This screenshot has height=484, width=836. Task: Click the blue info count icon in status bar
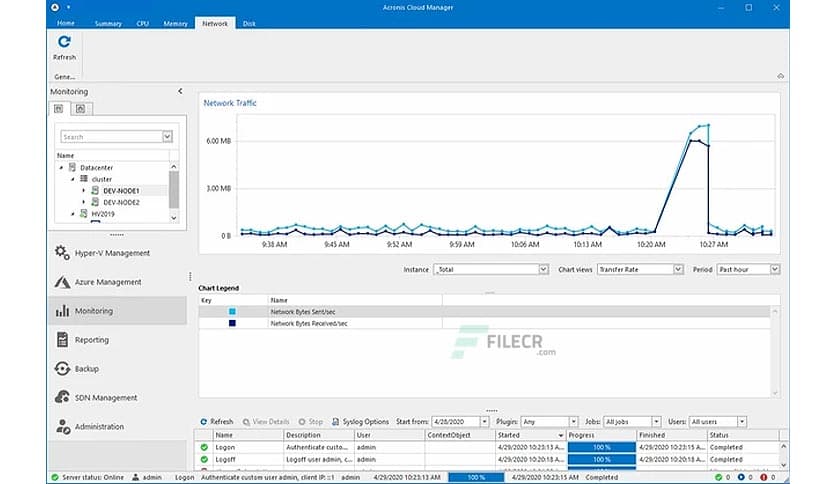point(741,477)
